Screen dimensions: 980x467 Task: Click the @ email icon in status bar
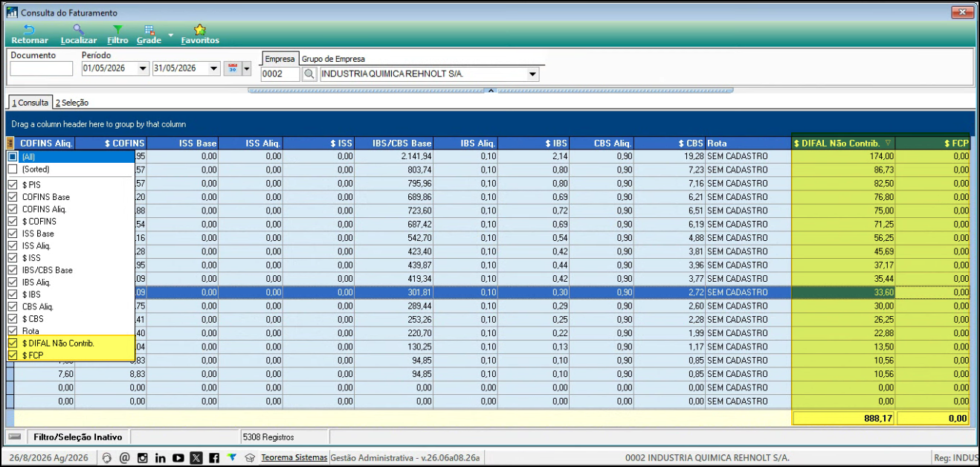pos(124,458)
